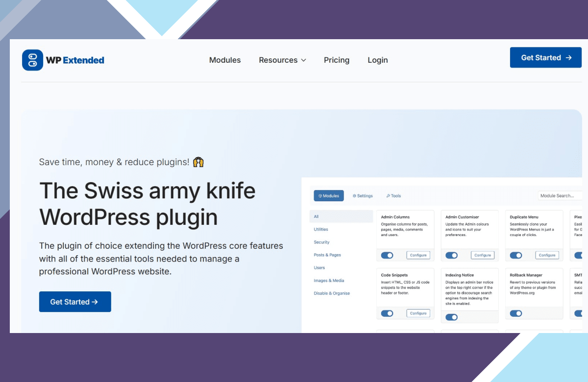
Task: Click the Code Snippets card title
Action: pyautogui.click(x=394, y=275)
